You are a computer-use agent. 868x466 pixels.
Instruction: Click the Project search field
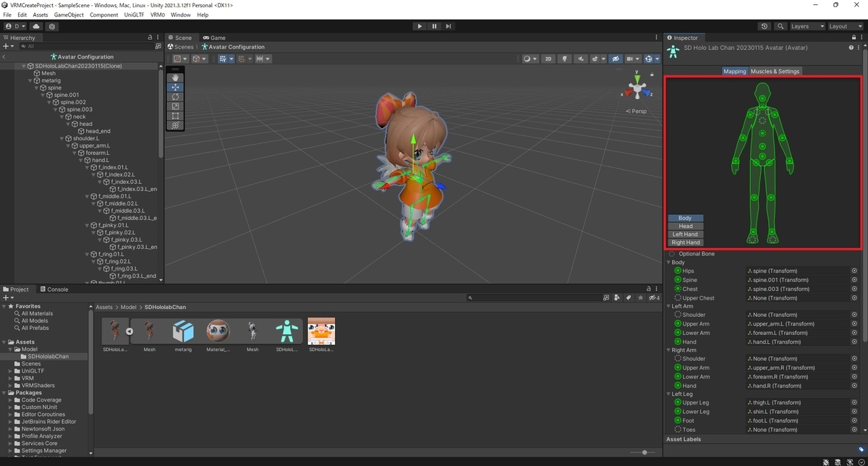coord(536,297)
